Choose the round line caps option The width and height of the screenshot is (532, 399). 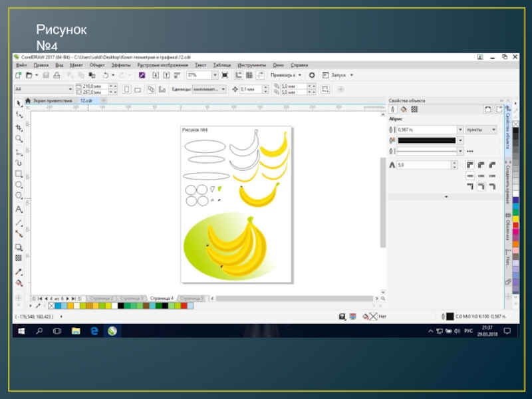[x=481, y=176]
